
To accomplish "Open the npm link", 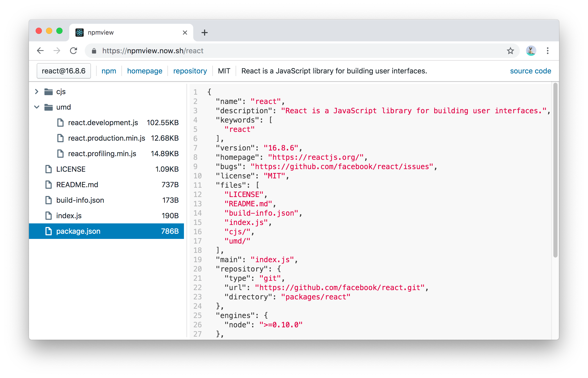I will (x=109, y=71).
